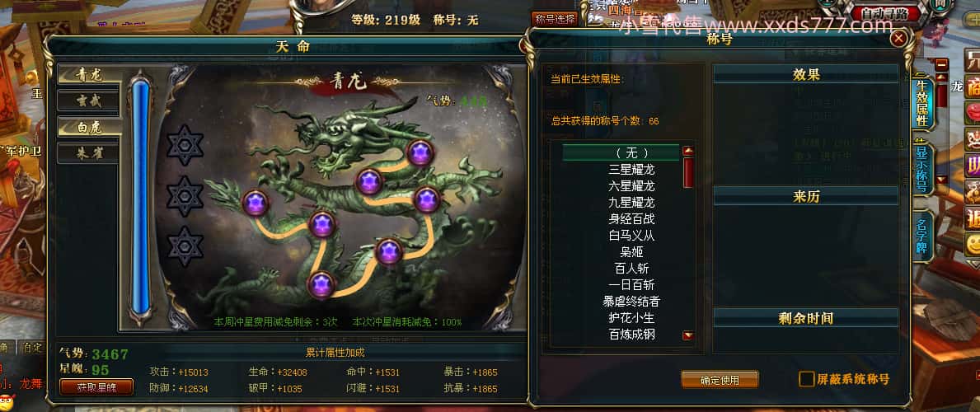Select the 白虎 tab in 天命 panel
Image resolution: width=980 pixels, height=412 pixels.
[x=88, y=126]
